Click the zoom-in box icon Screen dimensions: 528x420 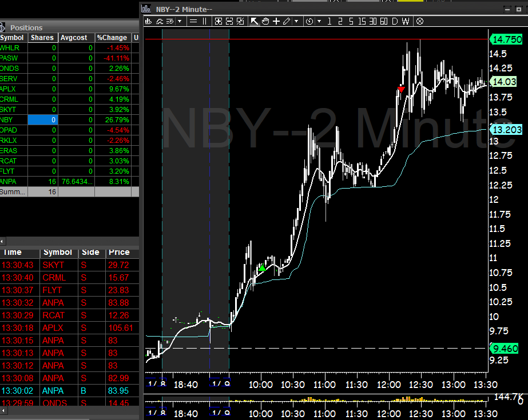coord(218,21)
